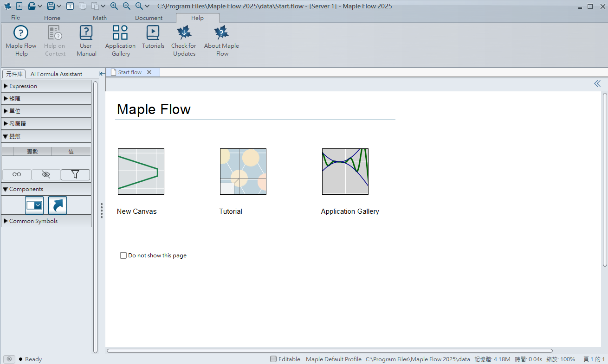Screen dimensions: 608x364
Task: Open Tutorials from the Help ribbon
Action: coord(153,38)
